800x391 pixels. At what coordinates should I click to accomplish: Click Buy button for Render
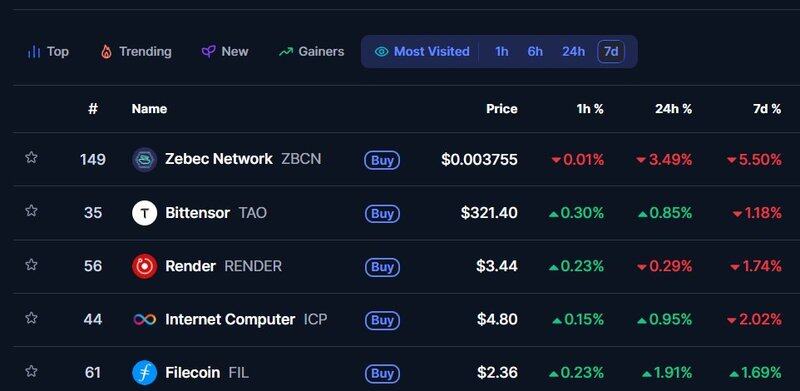click(x=382, y=267)
